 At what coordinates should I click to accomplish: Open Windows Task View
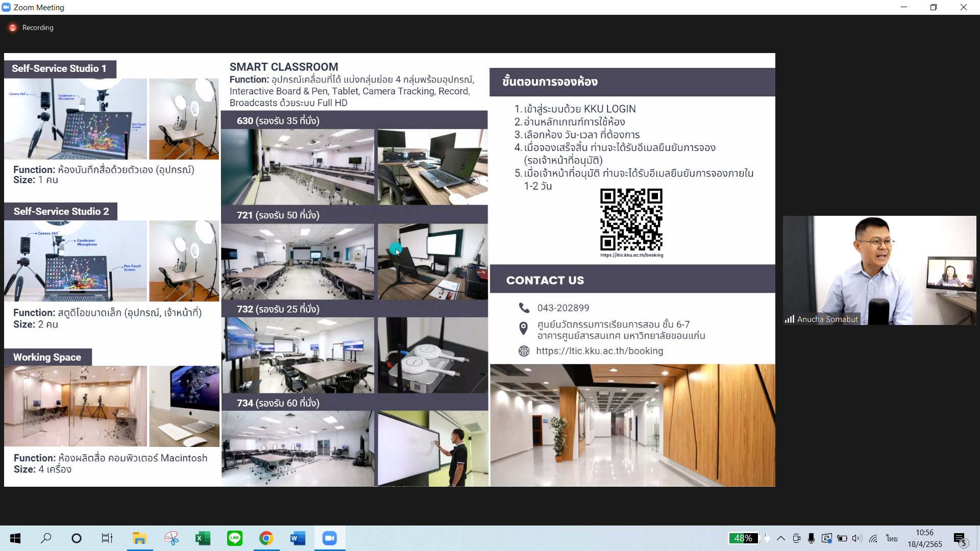tap(107, 538)
